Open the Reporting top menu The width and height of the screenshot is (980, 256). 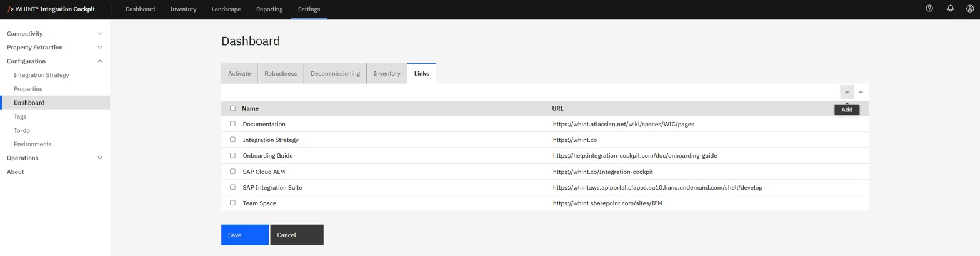coord(269,9)
